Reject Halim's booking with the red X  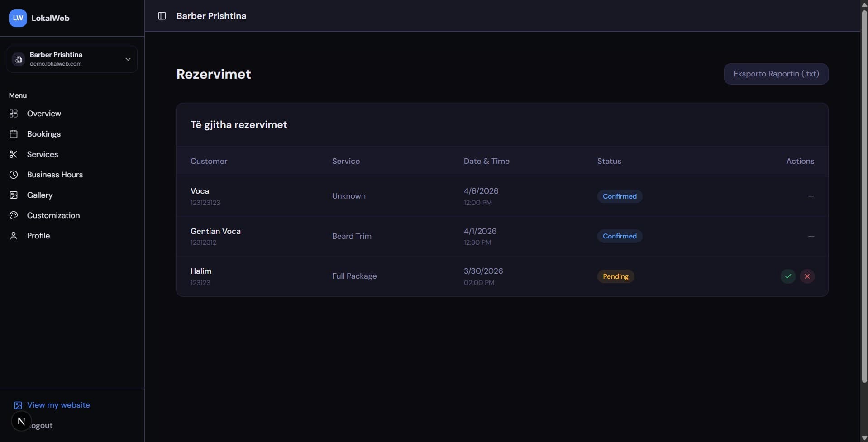(807, 276)
